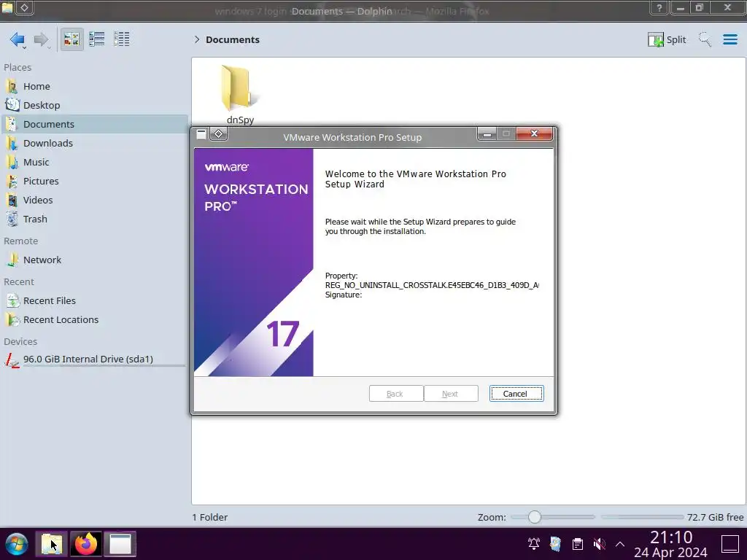Open Downloads in Places sidebar
The image size is (747, 560).
94,144
